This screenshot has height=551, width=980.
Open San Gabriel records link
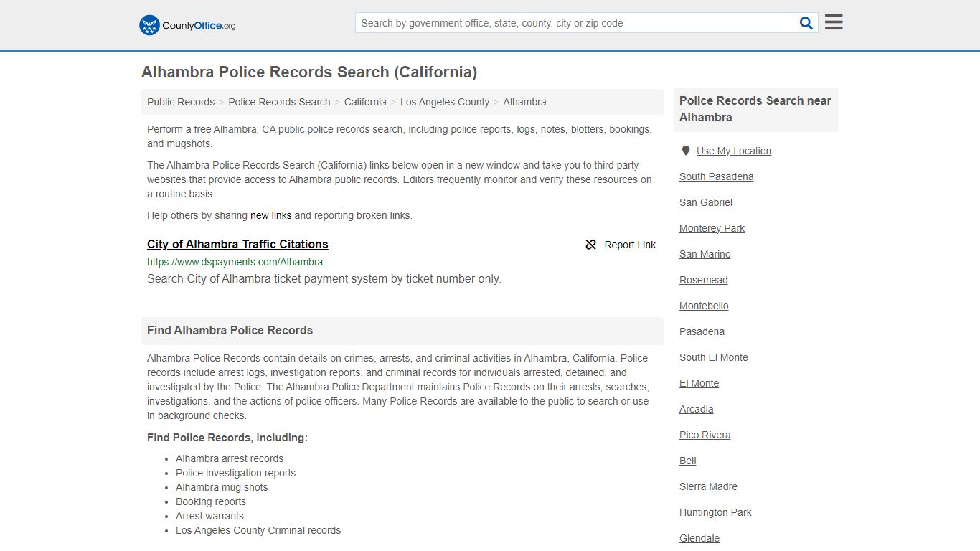point(706,202)
